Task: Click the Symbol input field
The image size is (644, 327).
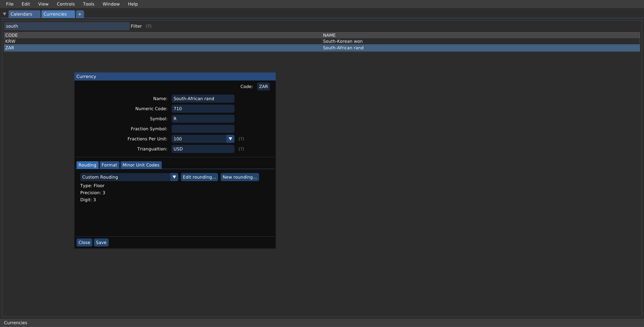Action: pos(203,119)
